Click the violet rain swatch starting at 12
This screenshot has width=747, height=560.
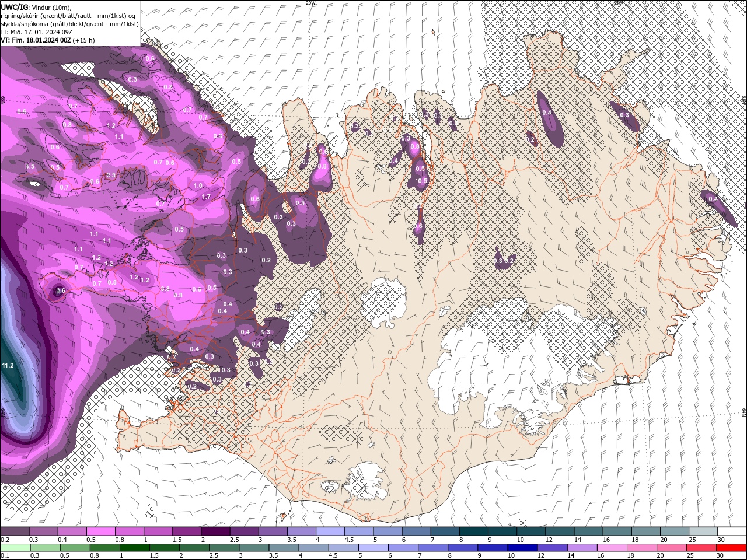(x=553, y=548)
